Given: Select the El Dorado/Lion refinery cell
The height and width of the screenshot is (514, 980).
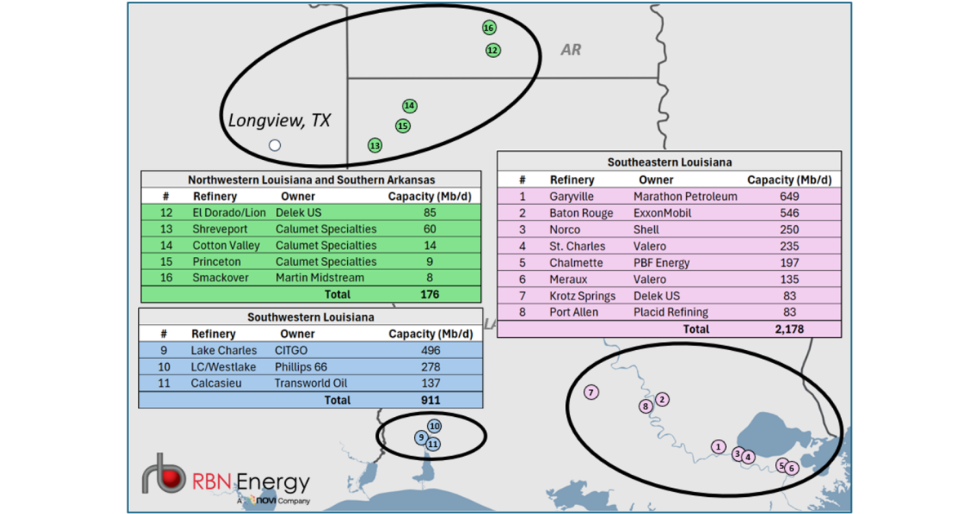Looking at the screenshot, I should 229,212.
